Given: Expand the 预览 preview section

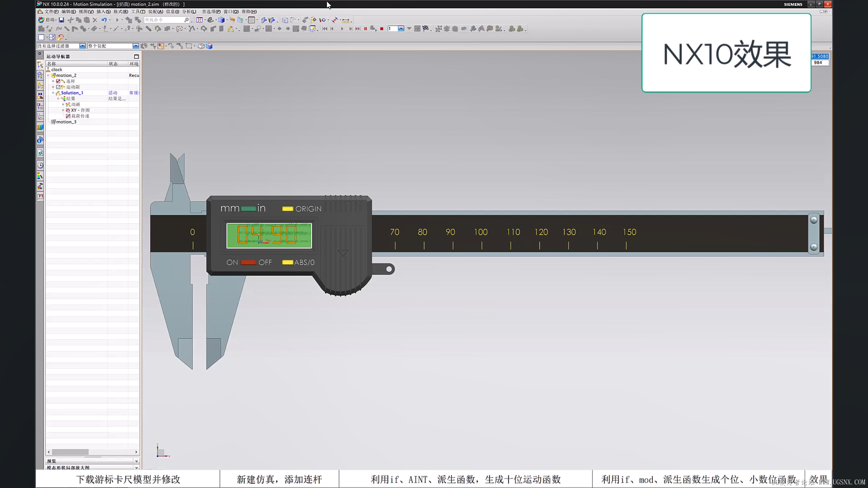Looking at the screenshot, I should (x=137, y=461).
